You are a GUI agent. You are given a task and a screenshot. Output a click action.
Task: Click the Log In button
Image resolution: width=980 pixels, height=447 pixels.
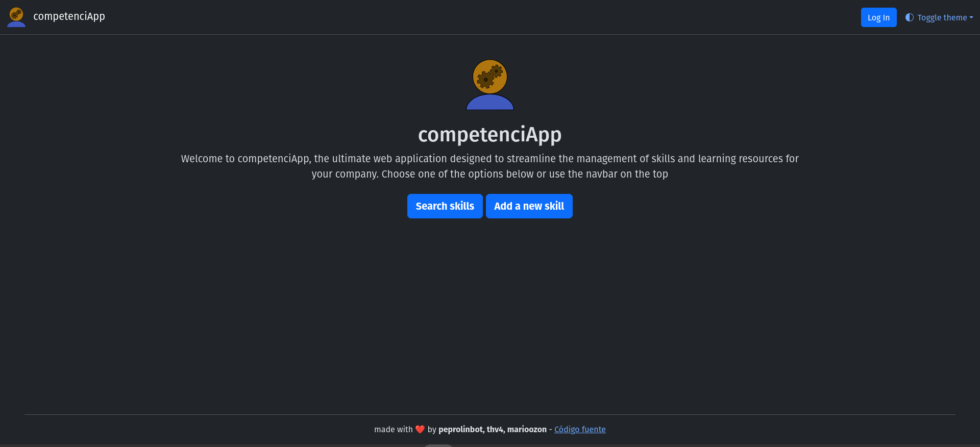pos(878,17)
